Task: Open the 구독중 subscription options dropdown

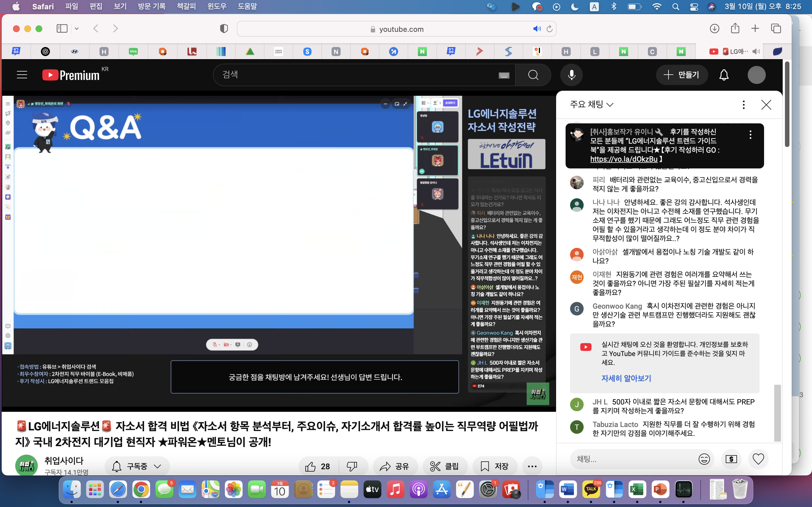Action: point(137,466)
